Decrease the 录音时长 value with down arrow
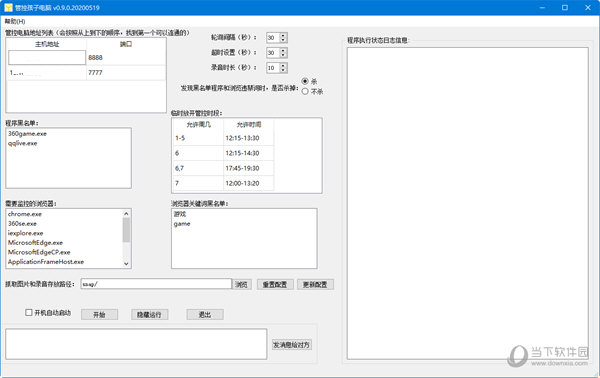The image size is (600, 378). [x=283, y=70]
